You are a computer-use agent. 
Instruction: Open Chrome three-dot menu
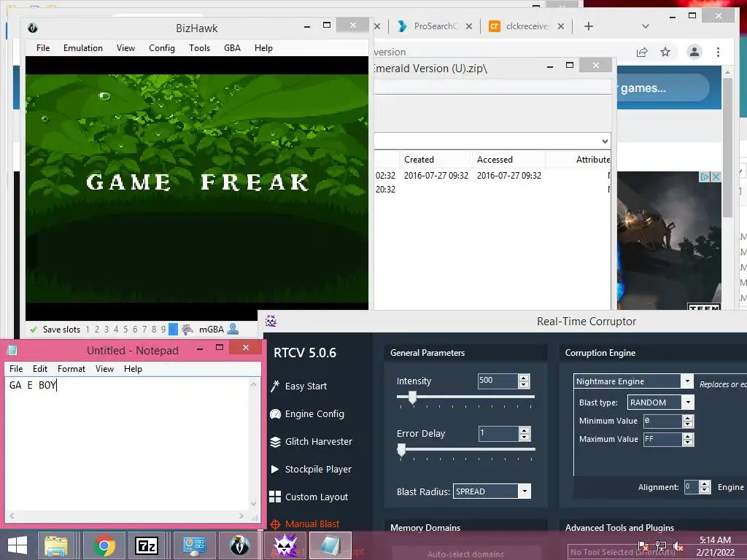718,52
